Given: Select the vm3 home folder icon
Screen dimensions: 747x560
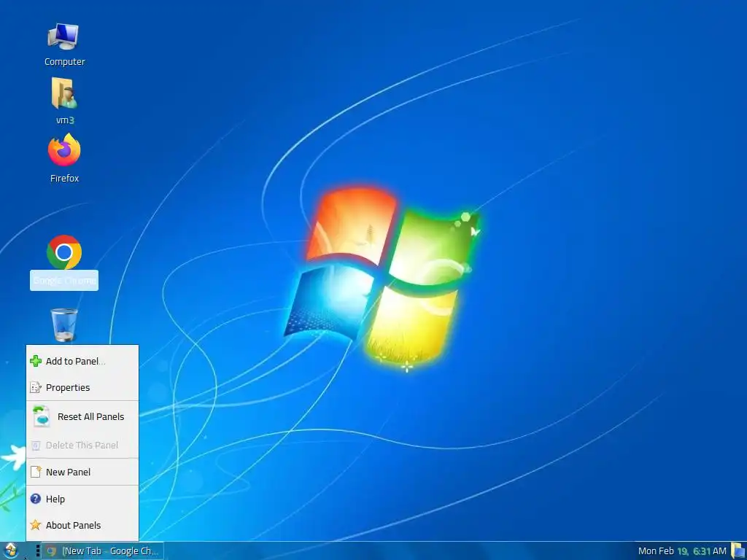Looking at the screenshot, I should [x=64, y=93].
